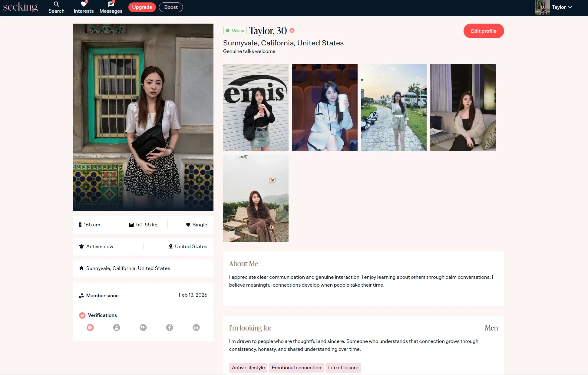Open Interests via the heart icon
Screen dimensions: 588x375
pos(84,4)
